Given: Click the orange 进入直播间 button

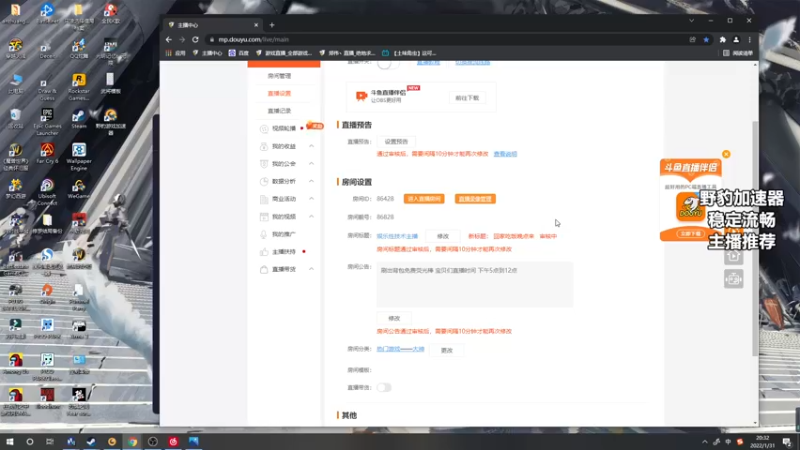Looking at the screenshot, I should click(424, 199).
